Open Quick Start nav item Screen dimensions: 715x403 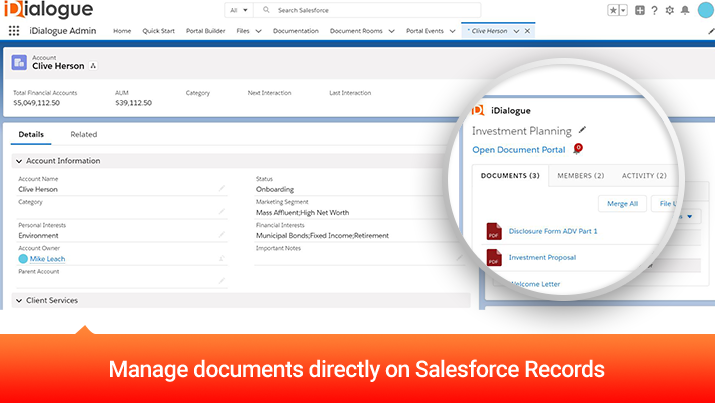(158, 31)
